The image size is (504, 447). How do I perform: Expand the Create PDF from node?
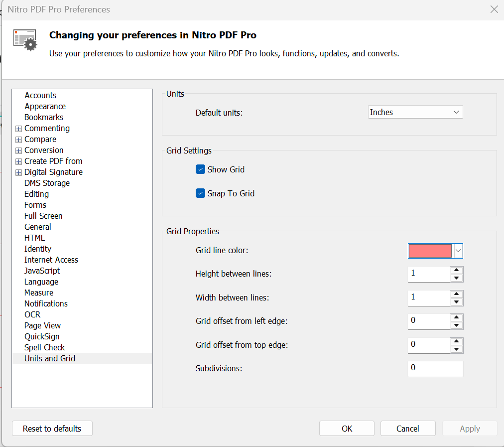[x=18, y=161]
